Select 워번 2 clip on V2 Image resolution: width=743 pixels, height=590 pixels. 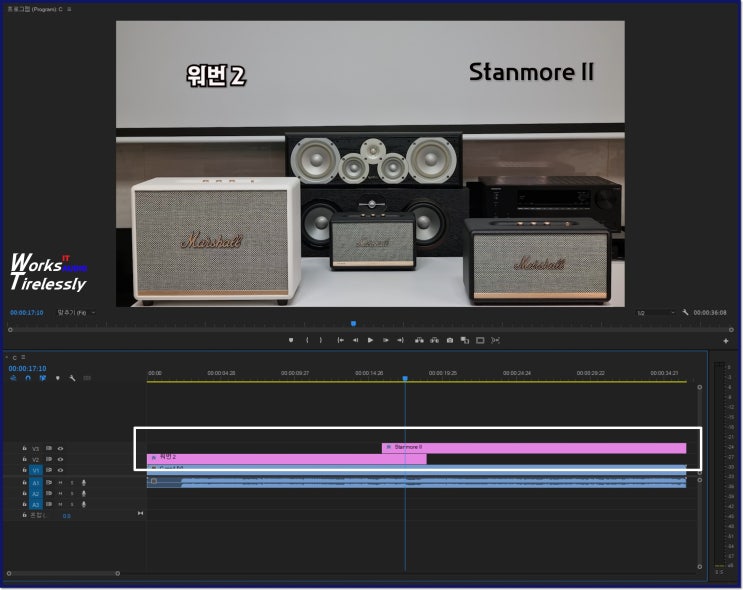pyautogui.click(x=287, y=459)
